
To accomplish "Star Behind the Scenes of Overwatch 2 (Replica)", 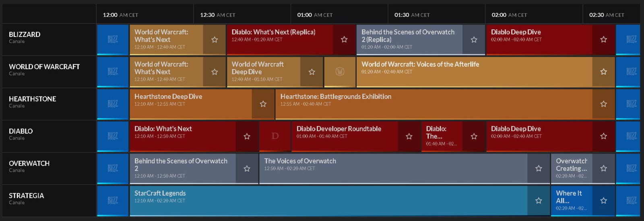I will click(x=474, y=39).
